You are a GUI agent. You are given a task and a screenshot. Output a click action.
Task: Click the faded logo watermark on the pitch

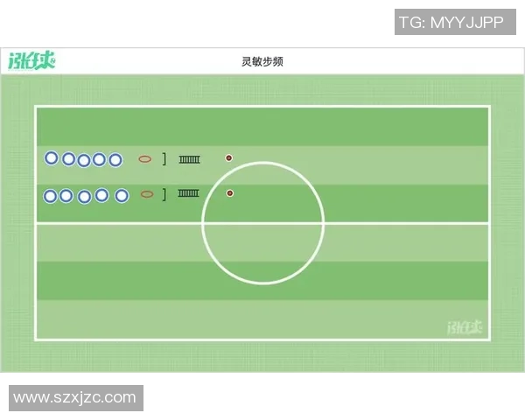point(464,328)
